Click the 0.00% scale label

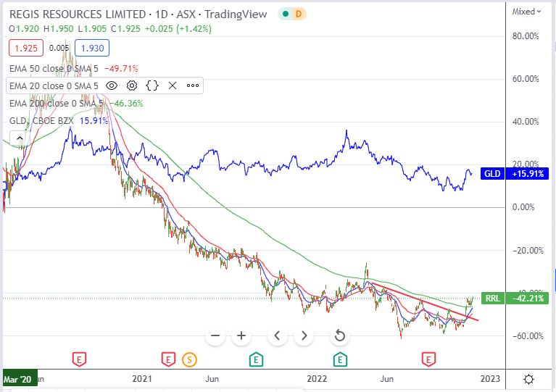pos(523,207)
